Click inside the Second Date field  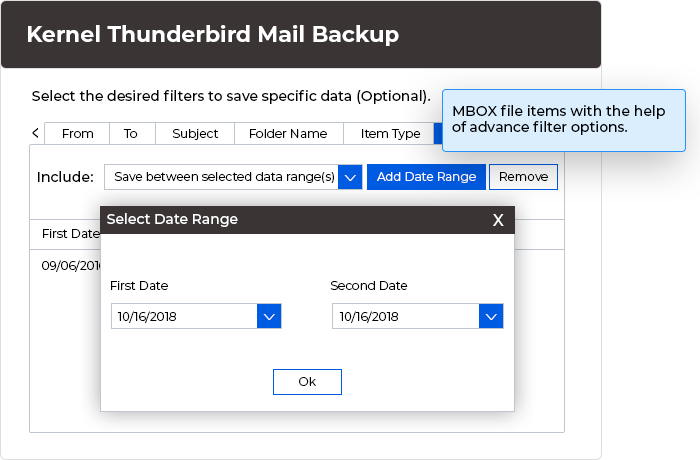[405, 316]
